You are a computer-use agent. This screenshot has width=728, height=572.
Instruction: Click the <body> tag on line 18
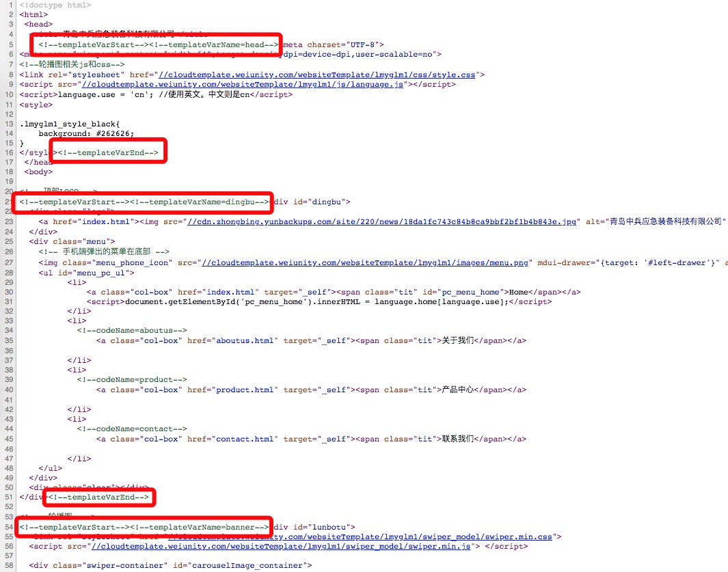tap(38, 172)
